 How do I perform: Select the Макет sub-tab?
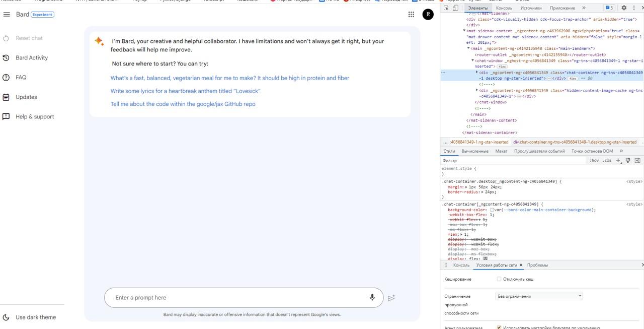502,151
